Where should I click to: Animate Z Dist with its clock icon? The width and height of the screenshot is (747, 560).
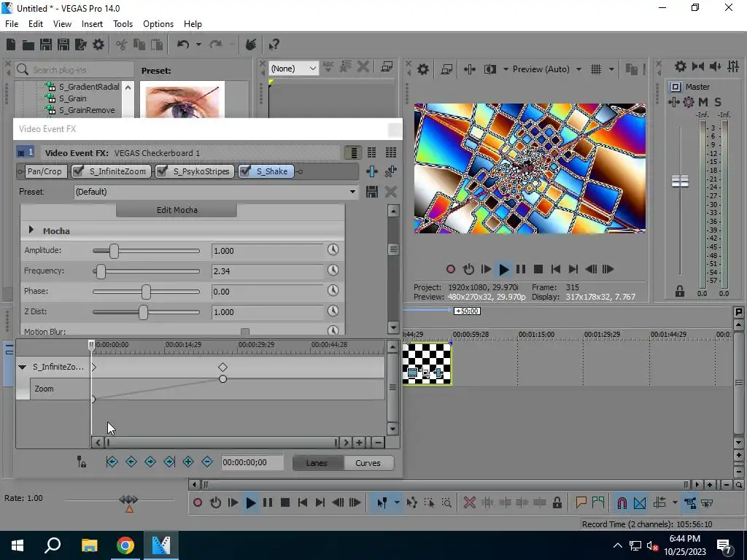pyautogui.click(x=333, y=311)
